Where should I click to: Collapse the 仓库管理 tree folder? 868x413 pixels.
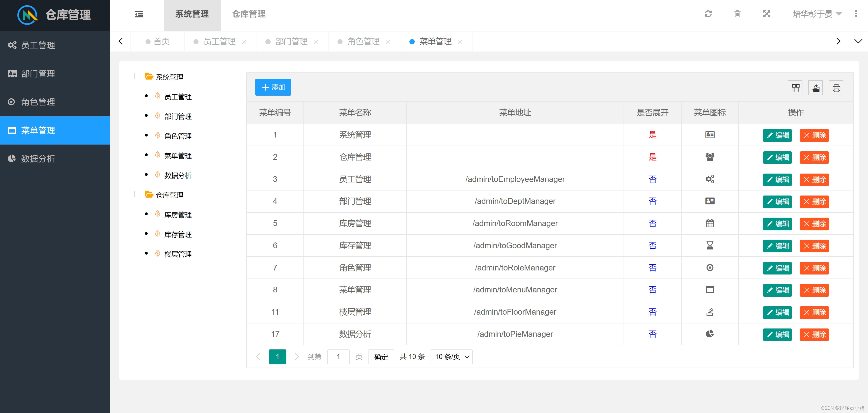tap(137, 194)
